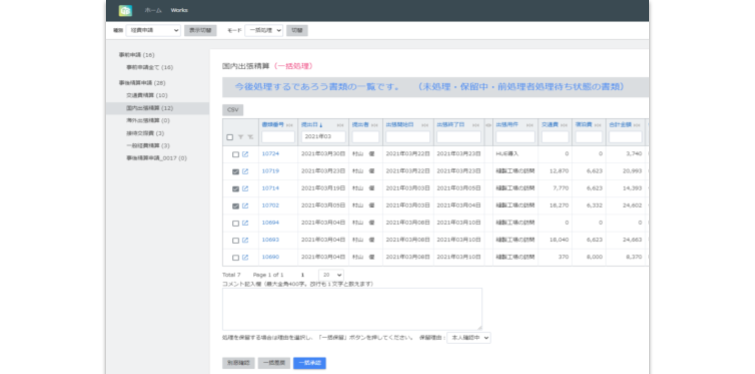Click the 提出日 filter field with 2021年03
755x374 pixels.
point(324,137)
